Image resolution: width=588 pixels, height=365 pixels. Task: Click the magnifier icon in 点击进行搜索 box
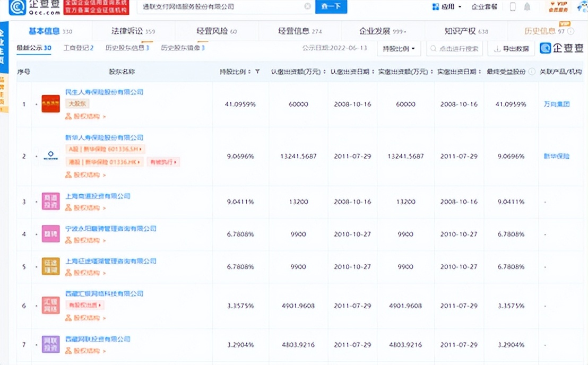pos(434,48)
